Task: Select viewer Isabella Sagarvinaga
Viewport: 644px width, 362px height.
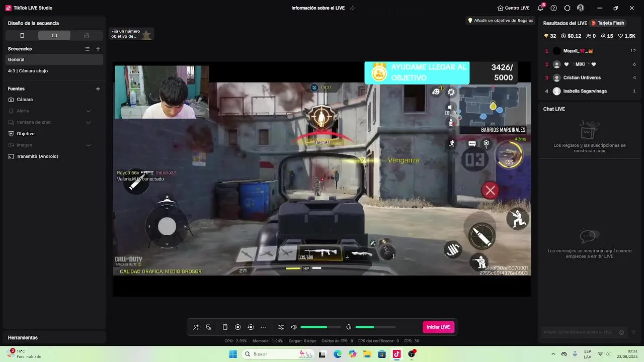Action: [x=591, y=91]
